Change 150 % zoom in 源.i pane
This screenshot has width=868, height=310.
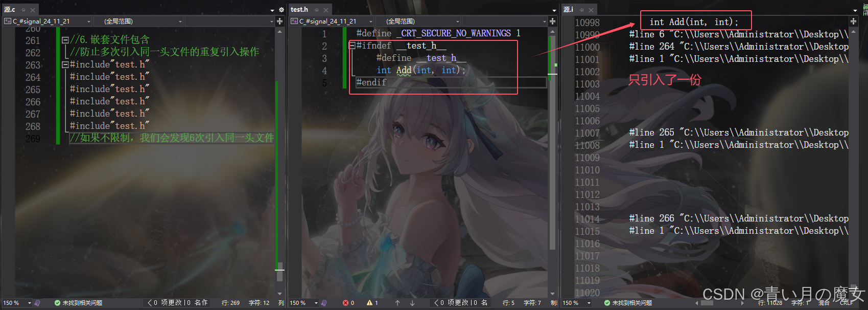[x=577, y=303]
